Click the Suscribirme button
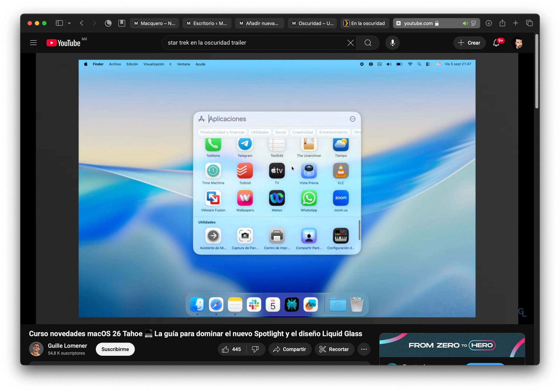The width and height of the screenshot is (560, 392). click(x=115, y=349)
